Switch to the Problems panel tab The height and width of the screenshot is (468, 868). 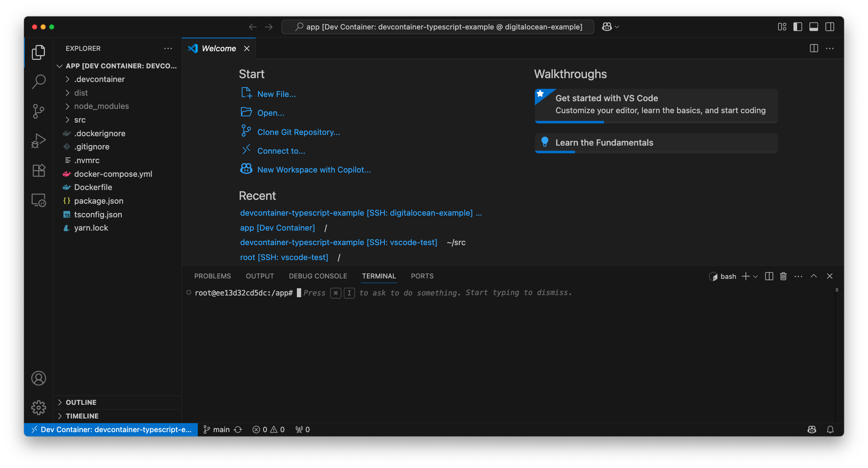point(212,276)
